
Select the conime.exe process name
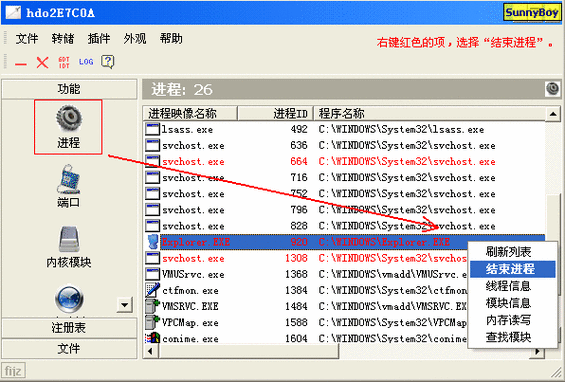[x=190, y=339]
